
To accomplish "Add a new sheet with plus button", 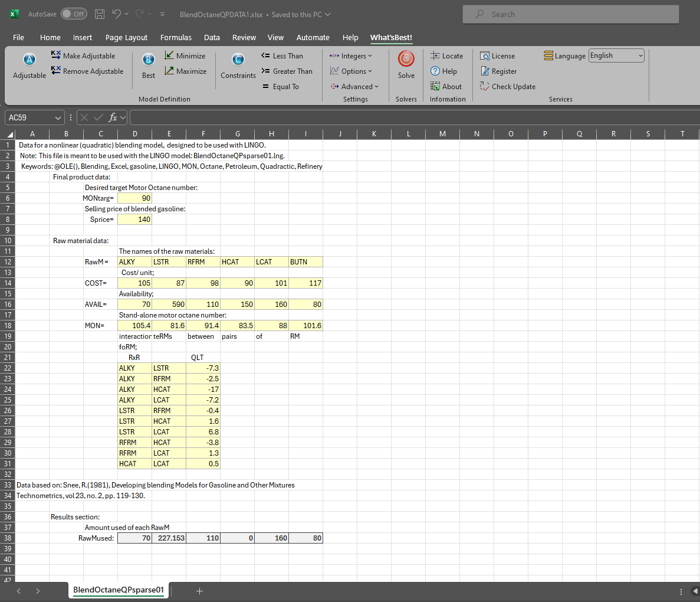I will [199, 591].
